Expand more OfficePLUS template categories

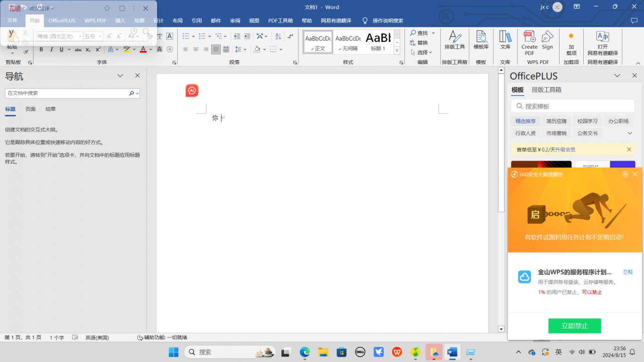click(630, 133)
